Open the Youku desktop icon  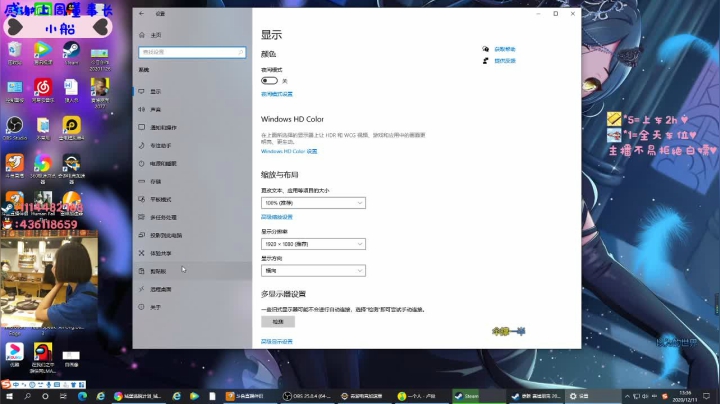15,355
